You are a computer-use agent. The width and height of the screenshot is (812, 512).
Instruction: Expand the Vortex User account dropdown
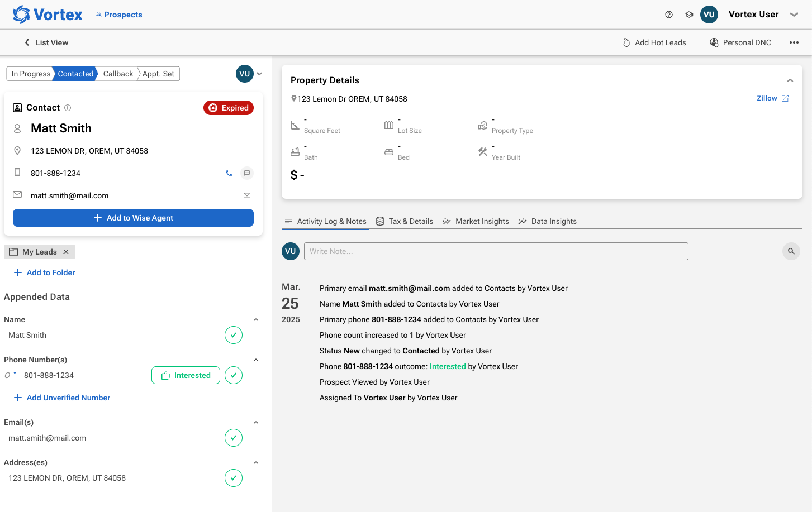click(x=794, y=15)
